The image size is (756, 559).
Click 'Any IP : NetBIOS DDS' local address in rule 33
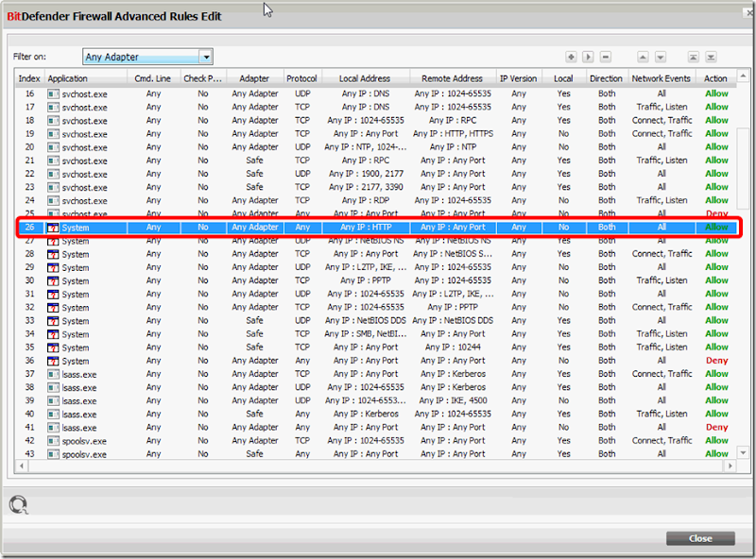[366, 320]
